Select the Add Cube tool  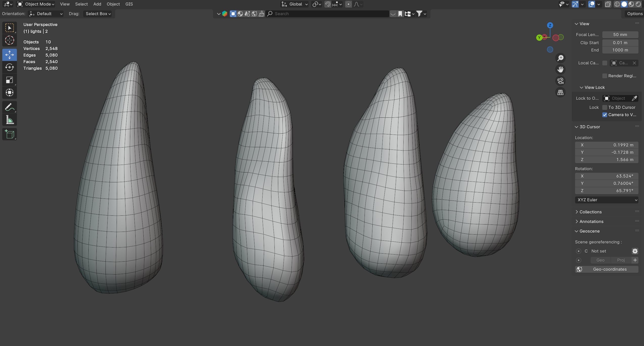(x=10, y=134)
